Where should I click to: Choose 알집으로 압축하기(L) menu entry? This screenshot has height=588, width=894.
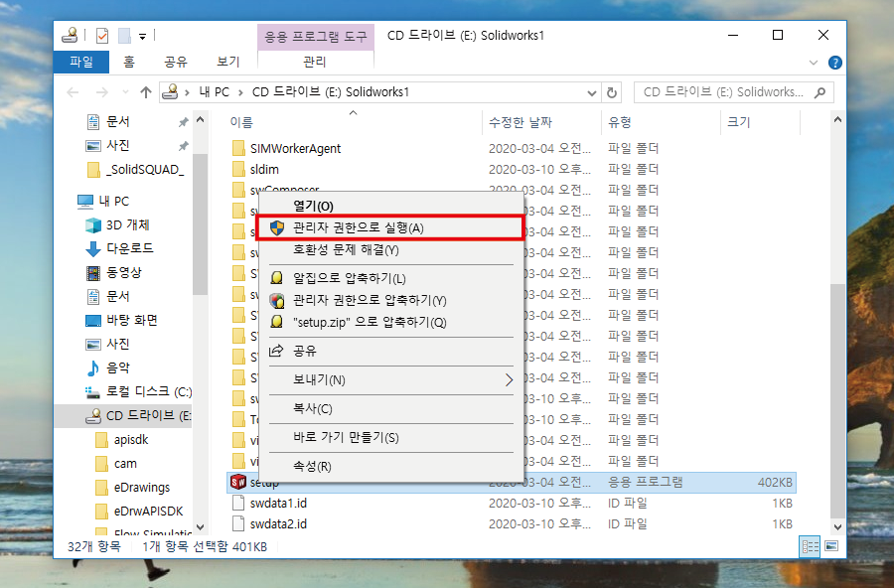[x=350, y=278]
